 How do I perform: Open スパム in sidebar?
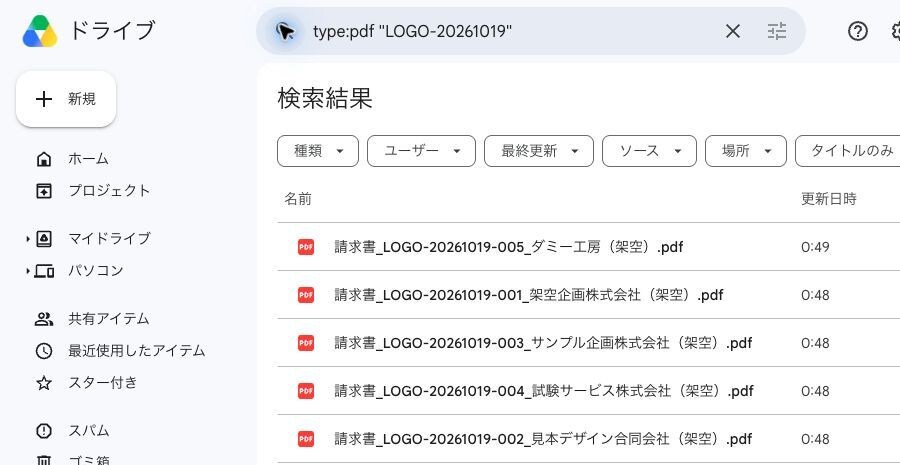[88, 431]
